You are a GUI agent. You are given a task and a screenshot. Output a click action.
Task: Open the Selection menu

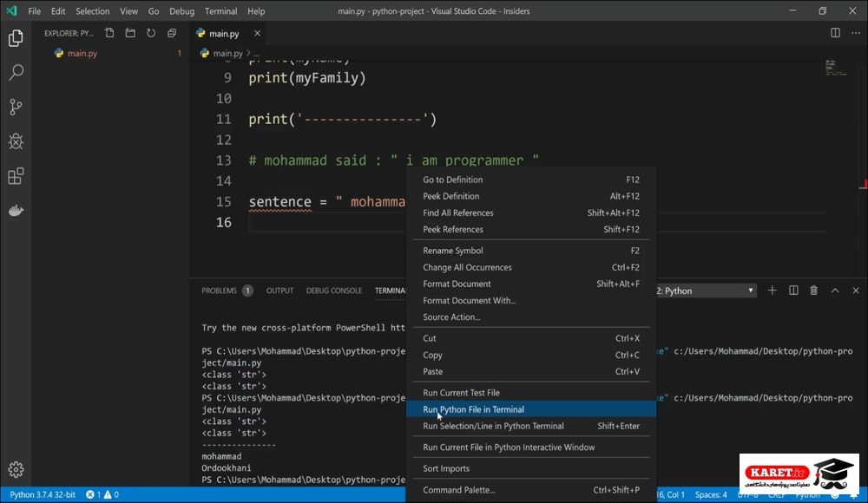pyautogui.click(x=93, y=11)
